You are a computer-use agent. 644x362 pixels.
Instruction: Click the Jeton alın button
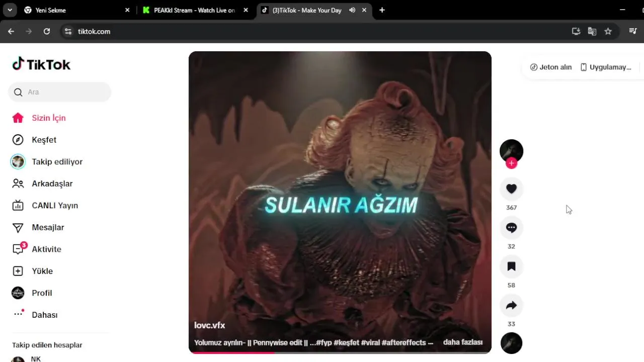point(551,67)
